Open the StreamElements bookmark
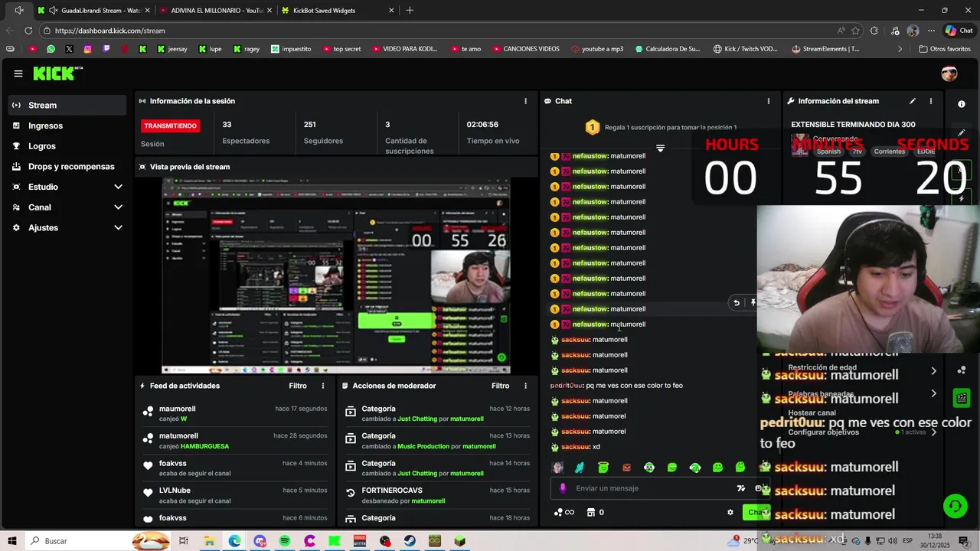980x551 pixels. (826, 49)
